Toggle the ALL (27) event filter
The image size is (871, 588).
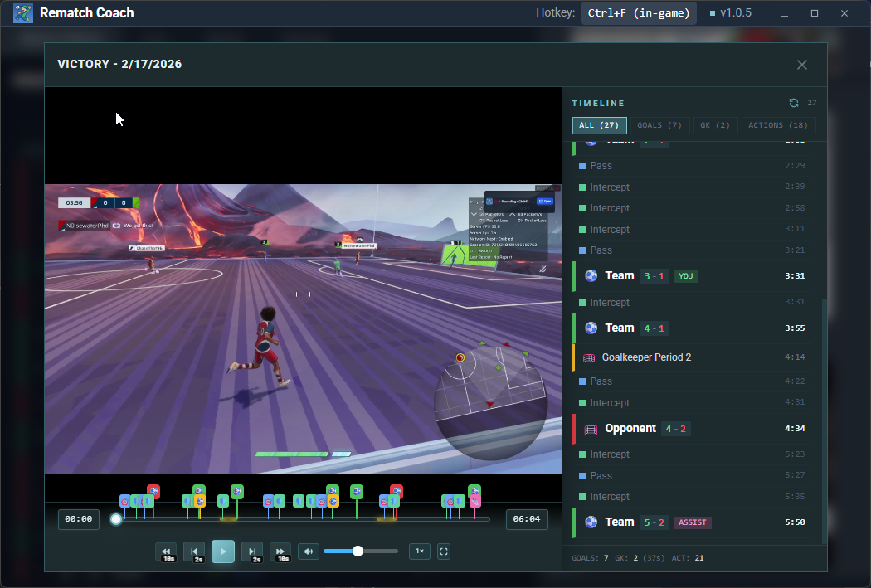tap(599, 125)
